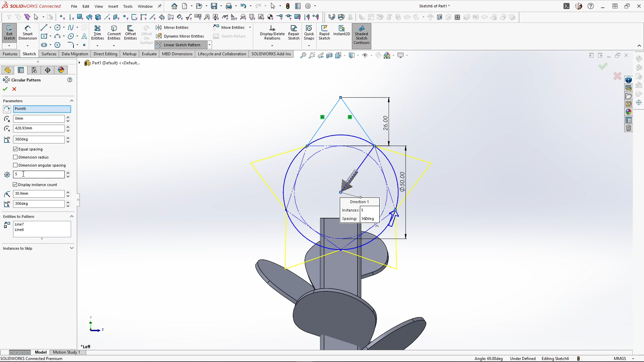Screen dimensions: 644x362
Task: Toggle Display instance count checkbox
Action: click(15, 185)
